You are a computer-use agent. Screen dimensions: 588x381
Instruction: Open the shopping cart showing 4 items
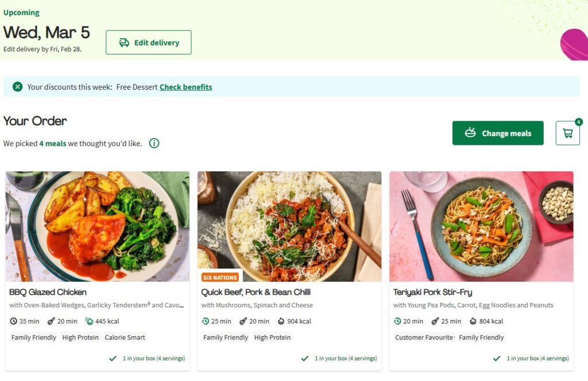[567, 133]
